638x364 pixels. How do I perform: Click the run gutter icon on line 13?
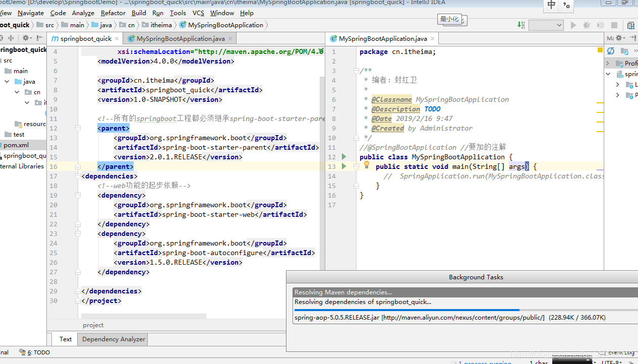[344, 166]
